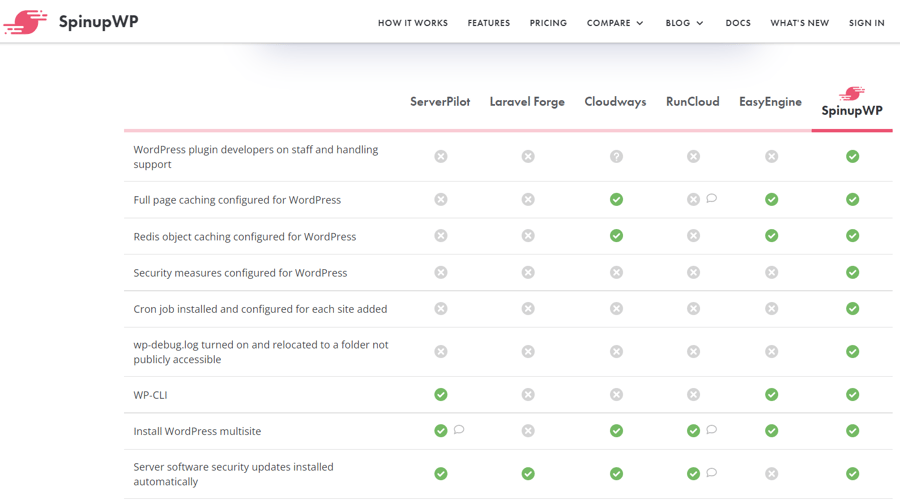Click SpinupWP check icon in Cron job row
900x500 pixels.
pyautogui.click(x=852, y=308)
